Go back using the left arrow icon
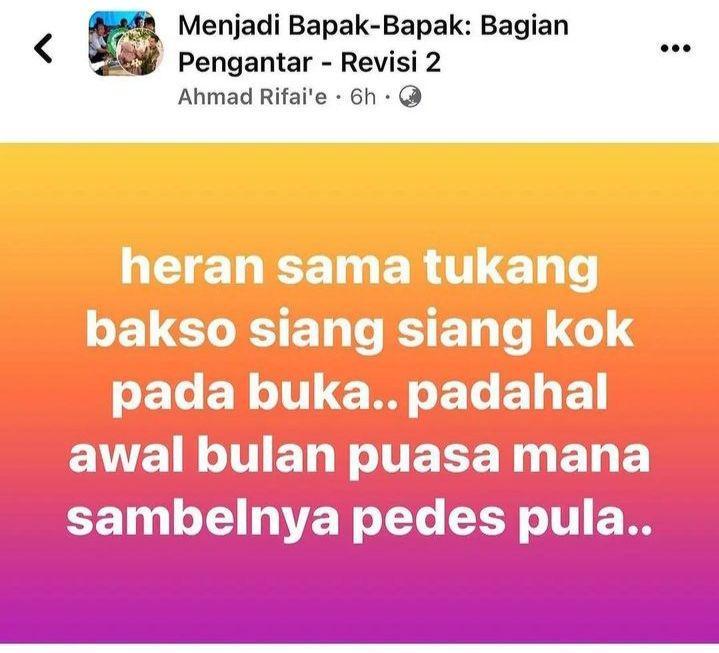Viewport: 719px width, 653px height. 44,48
